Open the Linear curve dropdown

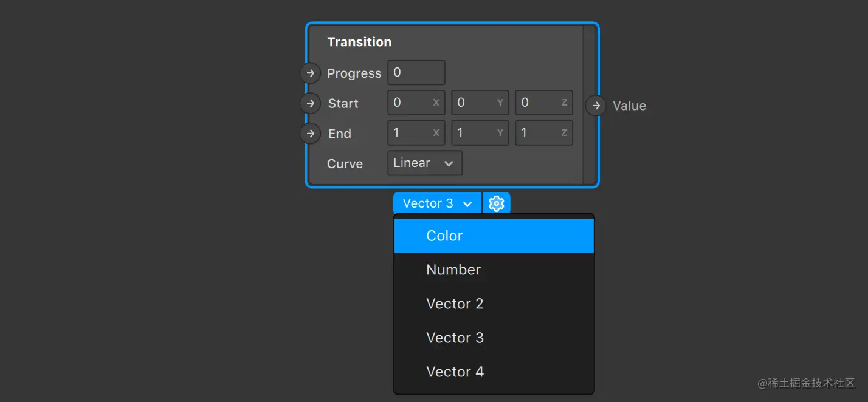[425, 163]
